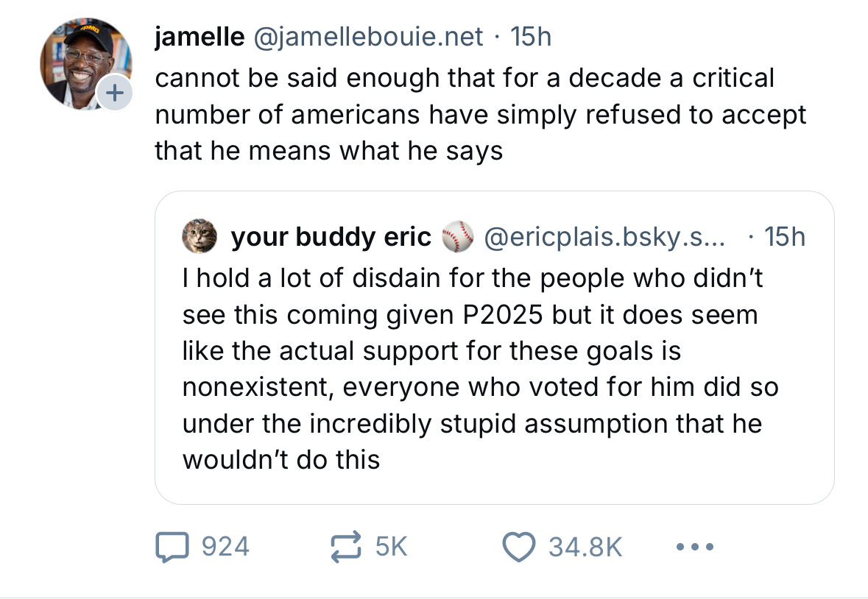Click empty space at bottom of quoted card
This screenshot has width=868, height=599.
589,486
